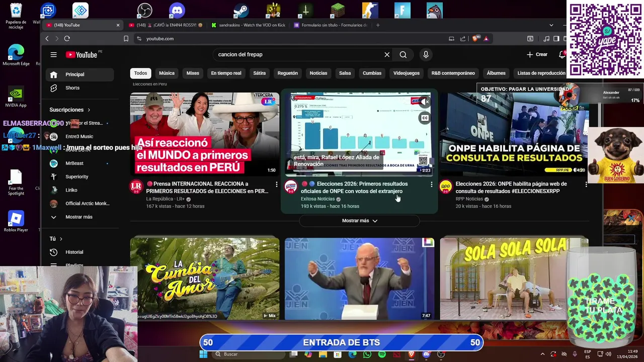
Task: Toggle the browser sidebar panel icon
Action: [556, 39]
